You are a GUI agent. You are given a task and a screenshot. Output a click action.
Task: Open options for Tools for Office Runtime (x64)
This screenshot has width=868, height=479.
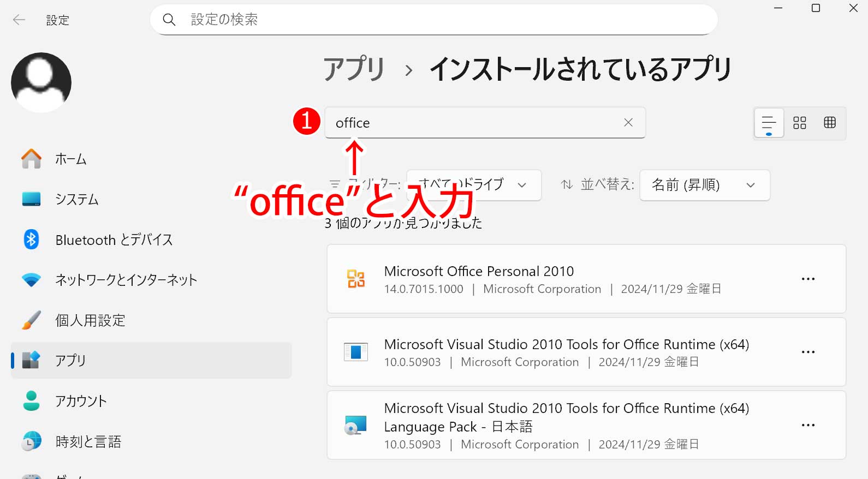tap(808, 352)
